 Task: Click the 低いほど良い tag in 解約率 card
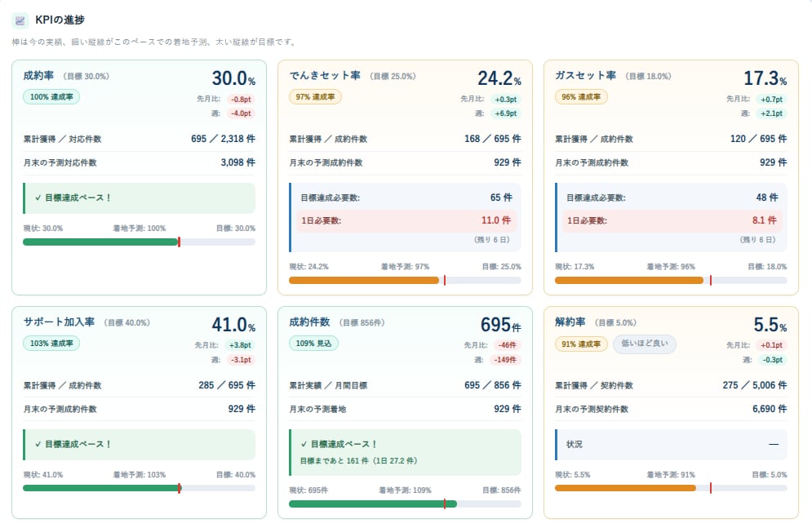click(645, 344)
